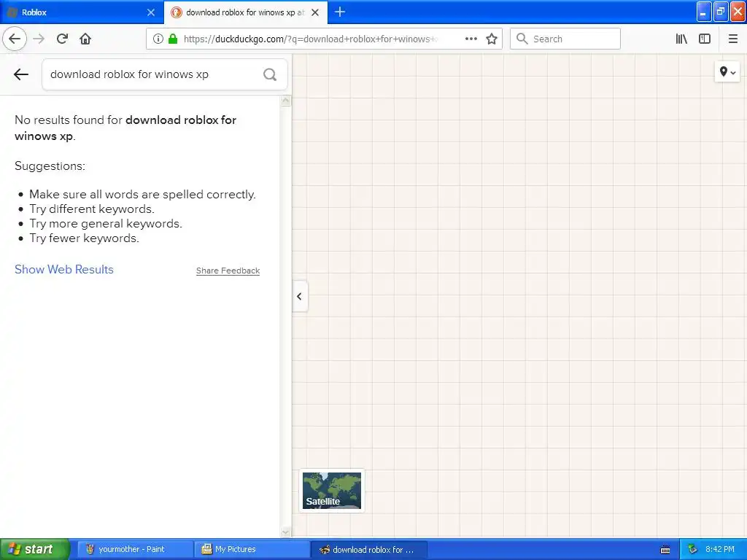Screen dimensions: 747x560
Task: Click the Suggestions: heading text
Action: click(x=50, y=166)
